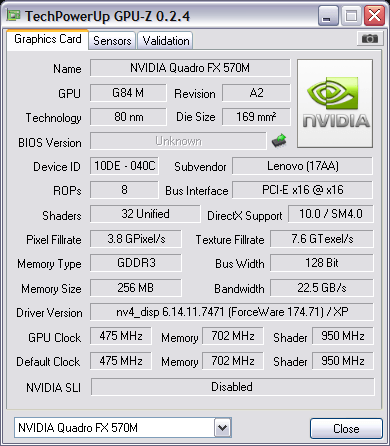Click the Default Clock value 475 MHz
Image resolution: width=390 pixels, height=446 pixels.
pyautogui.click(x=121, y=361)
